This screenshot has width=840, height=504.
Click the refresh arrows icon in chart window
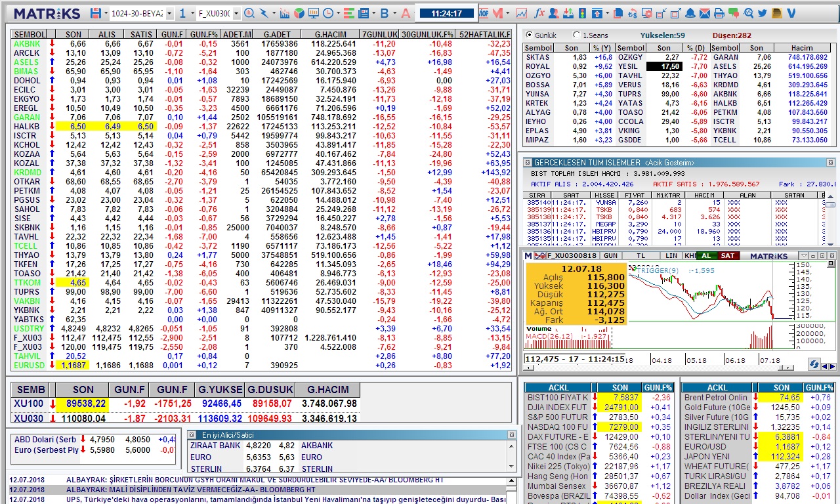point(814,364)
